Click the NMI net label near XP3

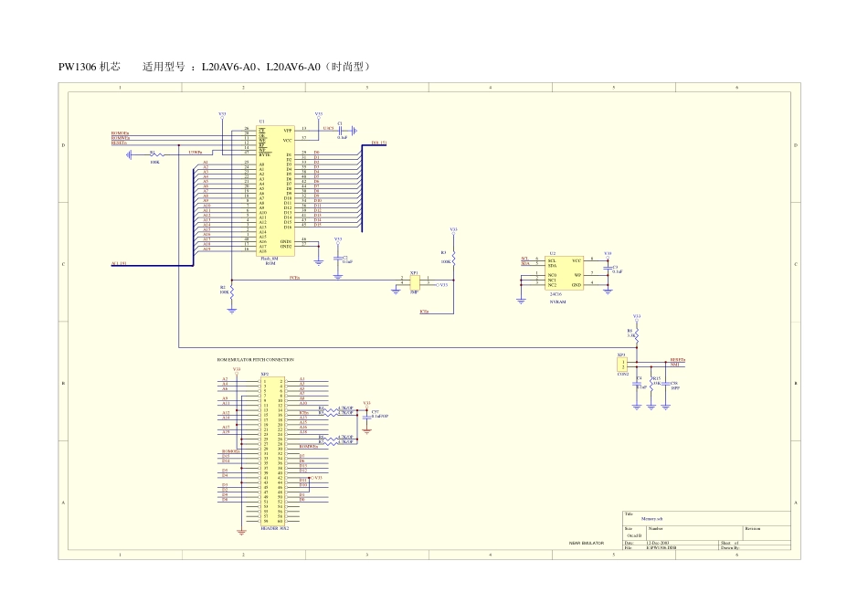675,365
